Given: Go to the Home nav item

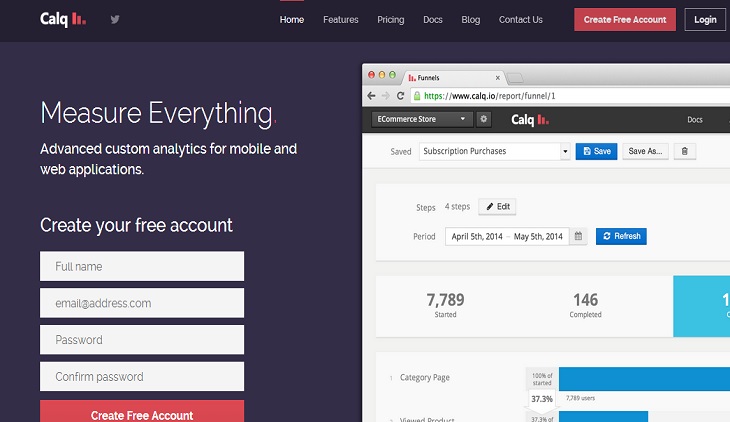Looking at the screenshot, I should tap(292, 20).
